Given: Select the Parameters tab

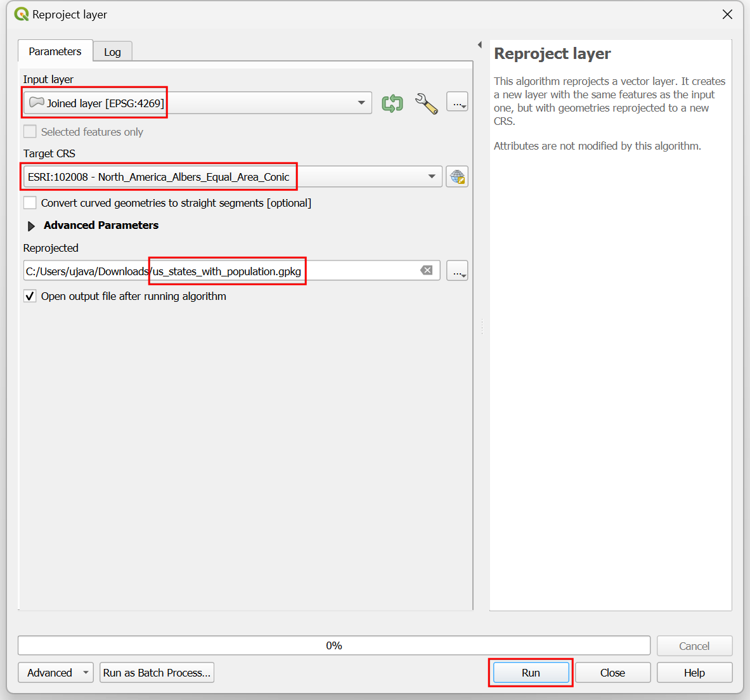Looking at the screenshot, I should point(55,51).
